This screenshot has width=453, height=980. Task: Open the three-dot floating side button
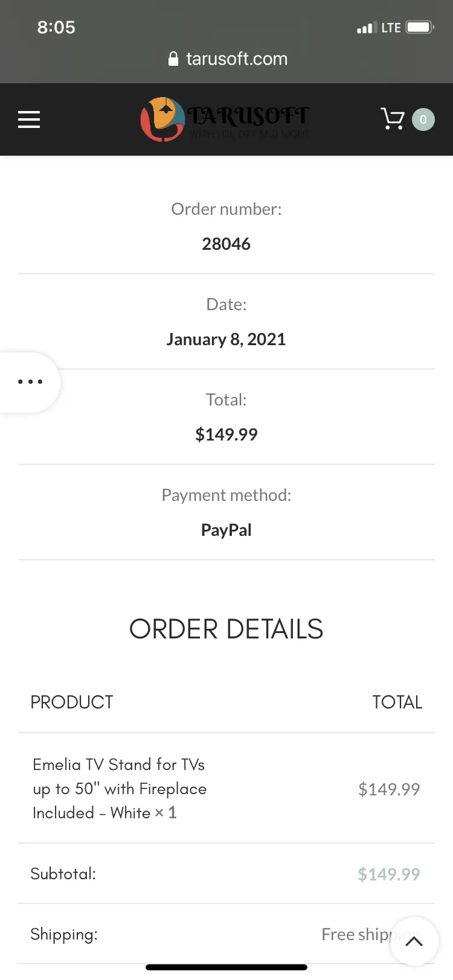pyautogui.click(x=29, y=382)
